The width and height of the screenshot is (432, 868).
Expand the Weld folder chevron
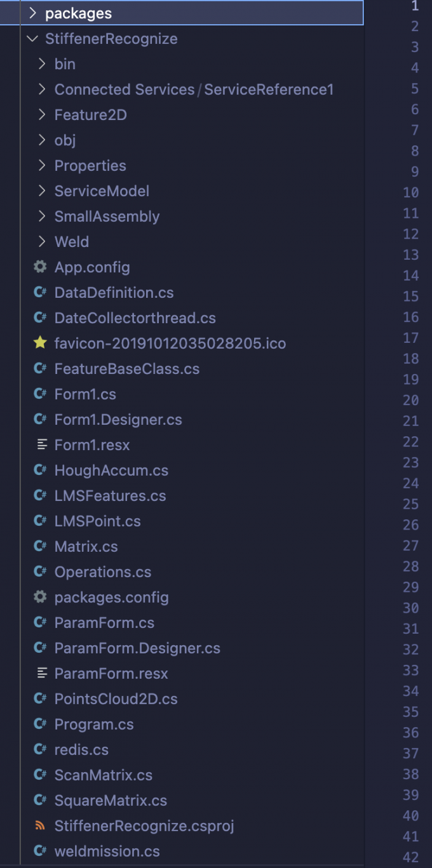[x=42, y=242]
